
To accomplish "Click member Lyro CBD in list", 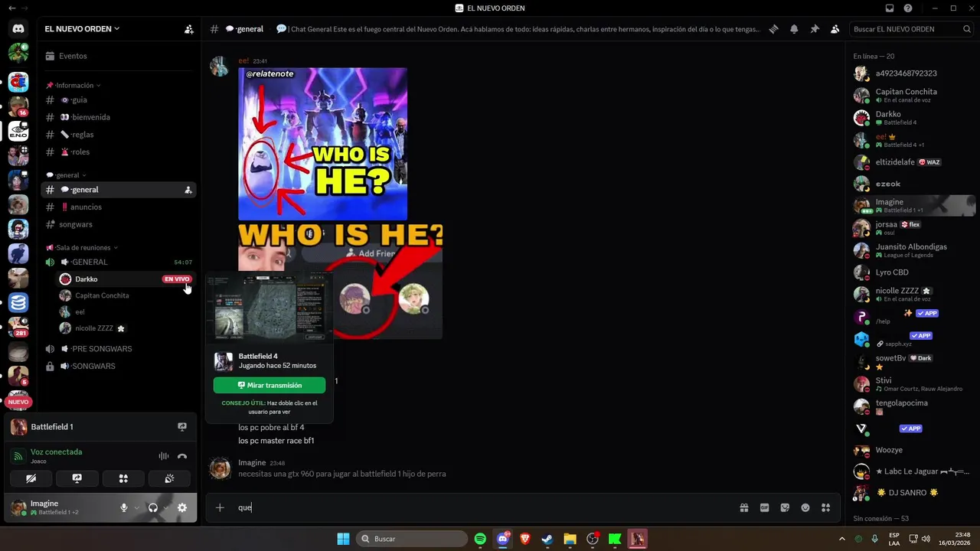I will coord(913,272).
